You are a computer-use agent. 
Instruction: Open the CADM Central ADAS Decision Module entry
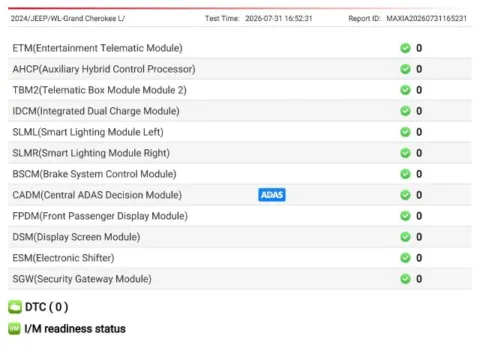tap(240, 195)
